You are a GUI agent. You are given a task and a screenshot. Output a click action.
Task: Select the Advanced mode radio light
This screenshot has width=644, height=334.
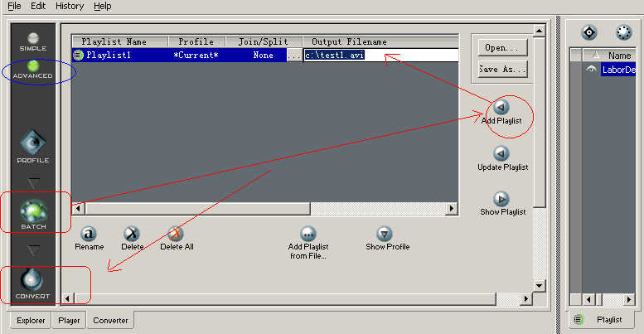(33, 65)
